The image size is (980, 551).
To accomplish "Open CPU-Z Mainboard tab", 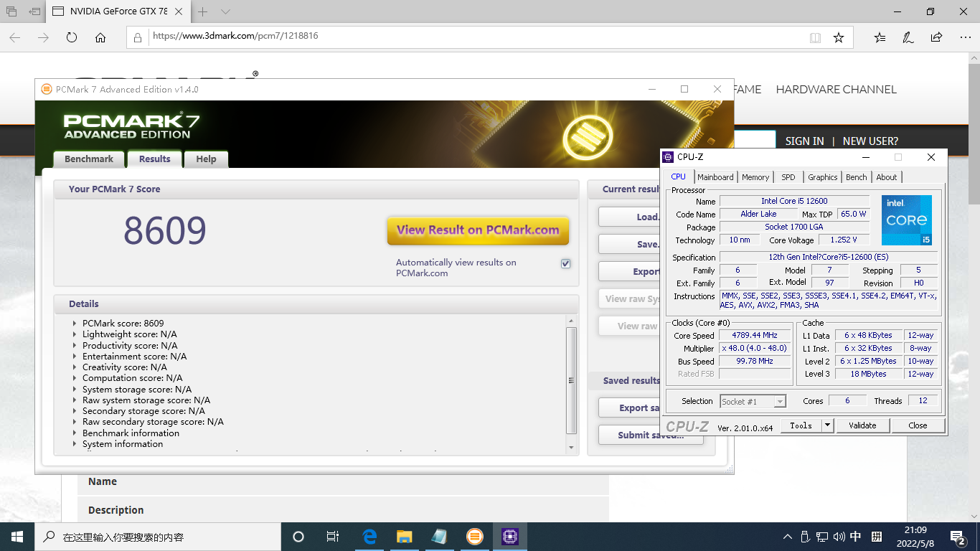I will 715,177.
